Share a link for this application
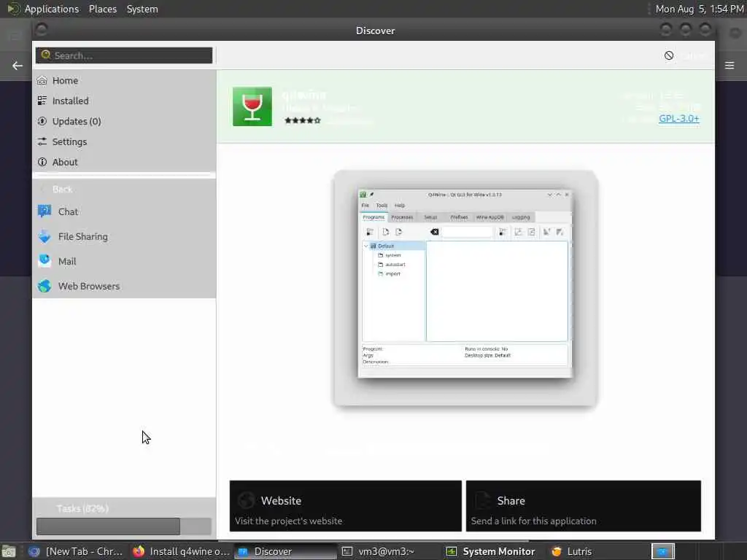Viewport: 747px width, 560px height. click(583, 506)
